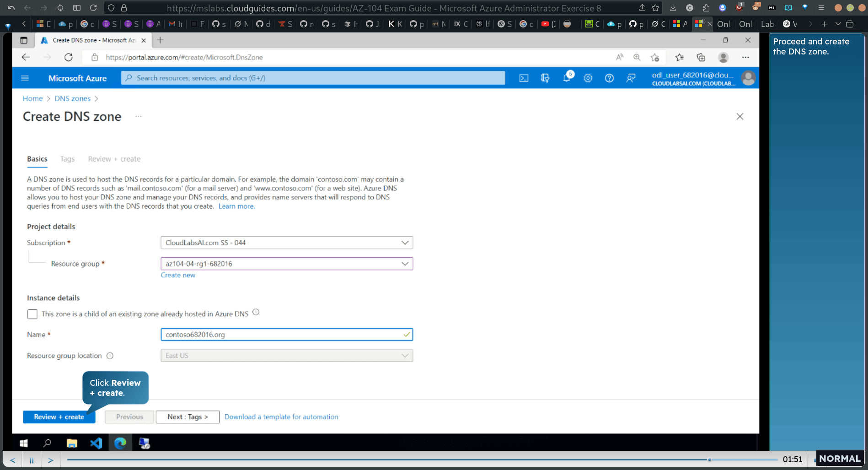The height and width of the screenshot is (470, 868).
Task: Refresh the Edge browser page
Action: (69, 57)
